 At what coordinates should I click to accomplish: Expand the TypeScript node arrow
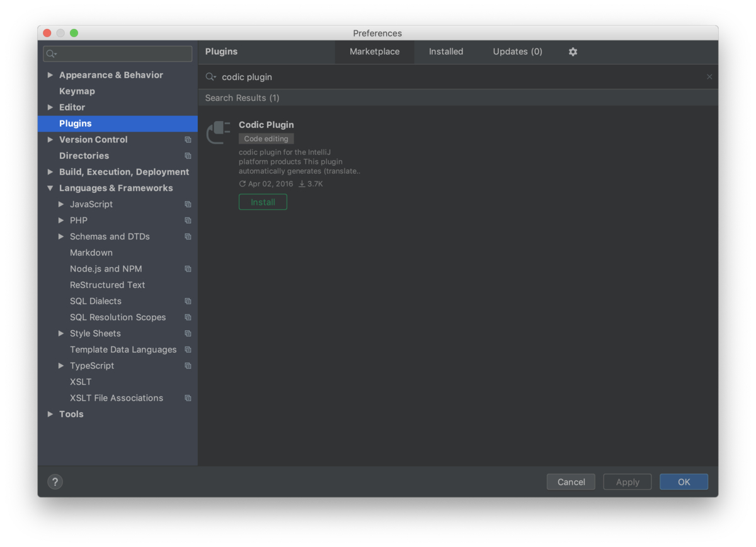61,366
